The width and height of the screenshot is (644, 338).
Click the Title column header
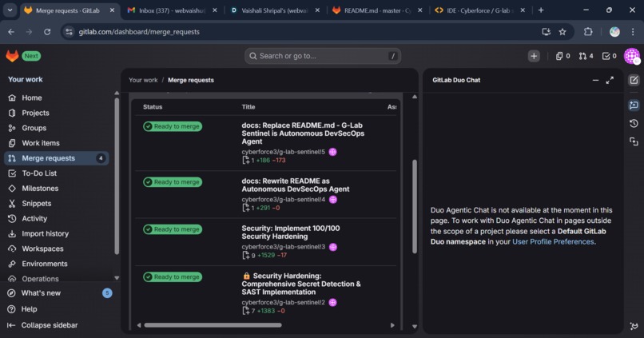pos(248,107)
